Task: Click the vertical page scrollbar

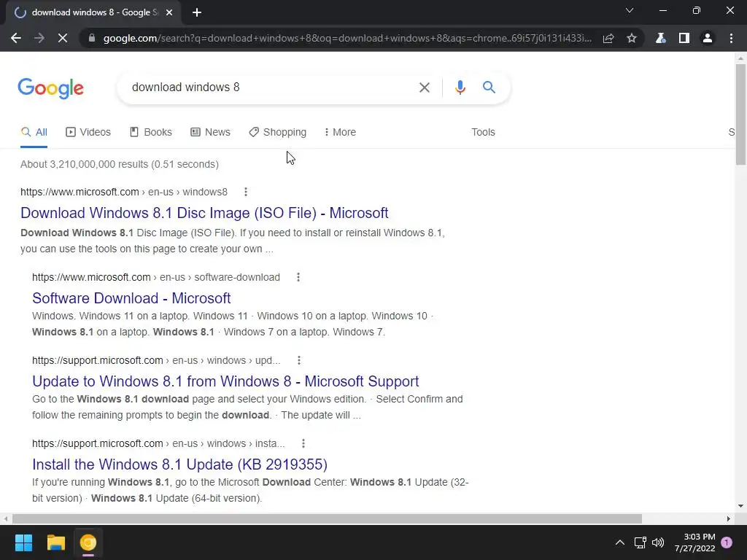Action: point(740,114)
